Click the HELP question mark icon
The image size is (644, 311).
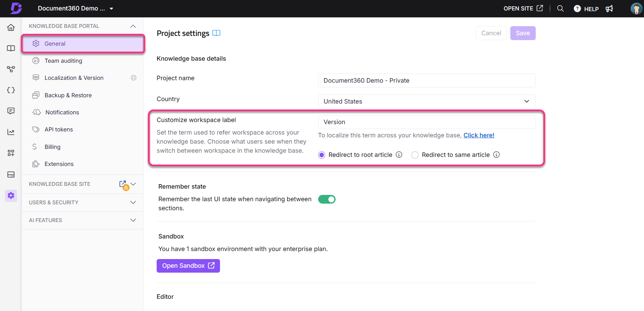point(577,9)
